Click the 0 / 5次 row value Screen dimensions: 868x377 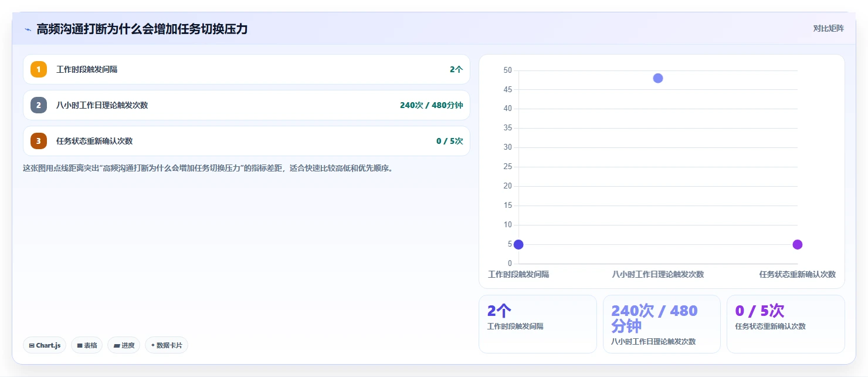(449, 141)
